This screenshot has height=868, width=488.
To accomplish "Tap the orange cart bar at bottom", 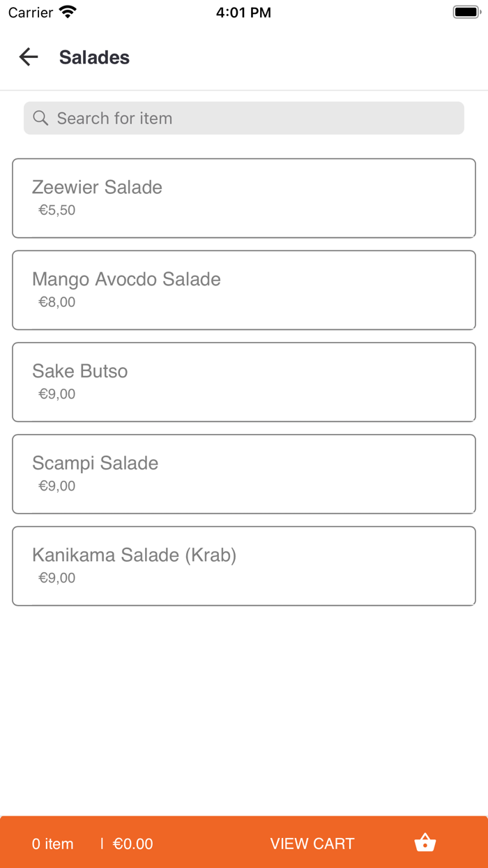I will (243, 843).
